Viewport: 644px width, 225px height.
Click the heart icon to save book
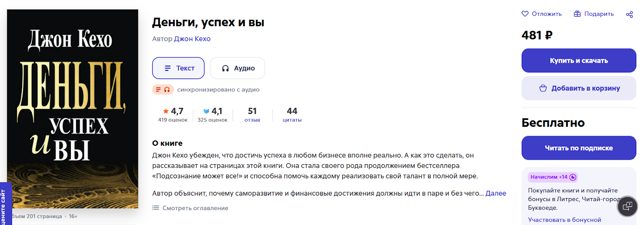525,14
